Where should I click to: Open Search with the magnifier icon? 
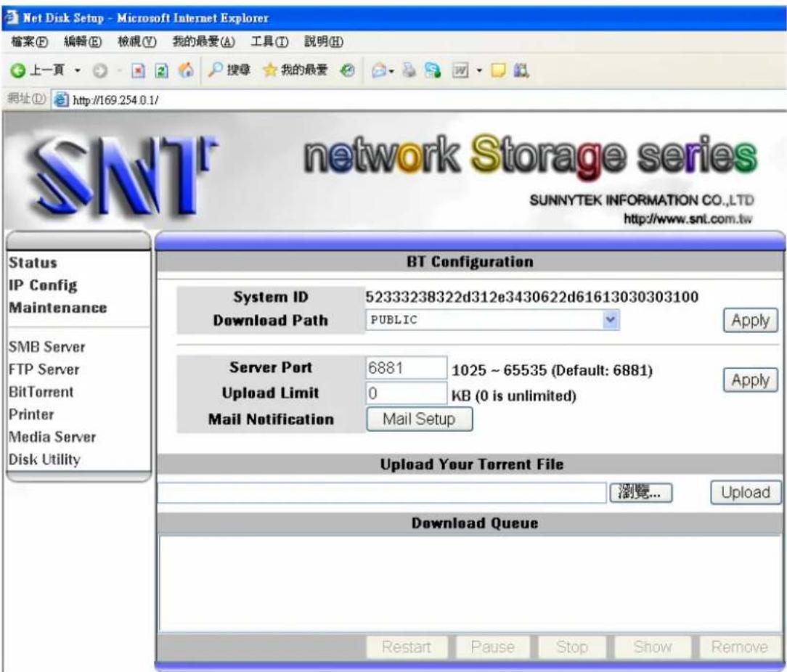216,70
